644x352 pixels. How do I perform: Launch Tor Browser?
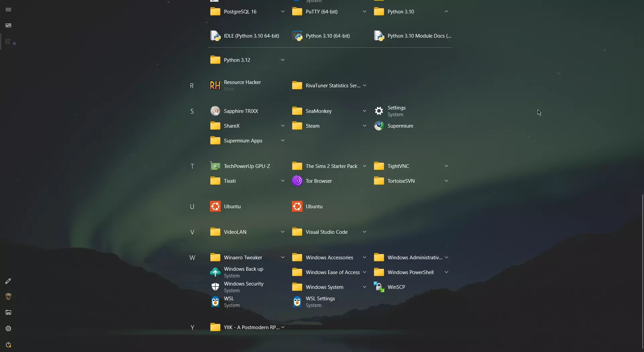coord(329,181)
